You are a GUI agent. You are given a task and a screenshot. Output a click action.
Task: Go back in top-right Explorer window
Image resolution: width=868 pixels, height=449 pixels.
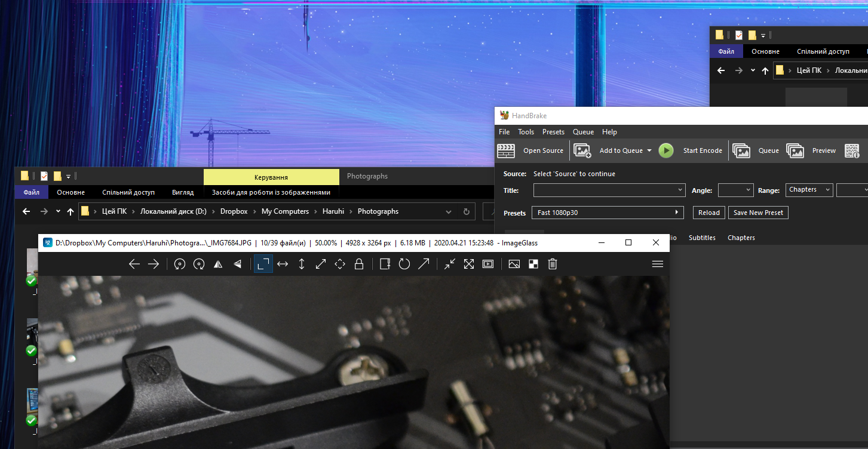tap(720, 70)
